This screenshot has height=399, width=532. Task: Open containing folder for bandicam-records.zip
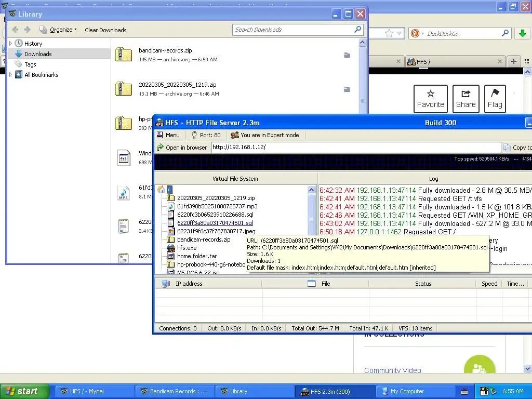(x=347, y=55)
